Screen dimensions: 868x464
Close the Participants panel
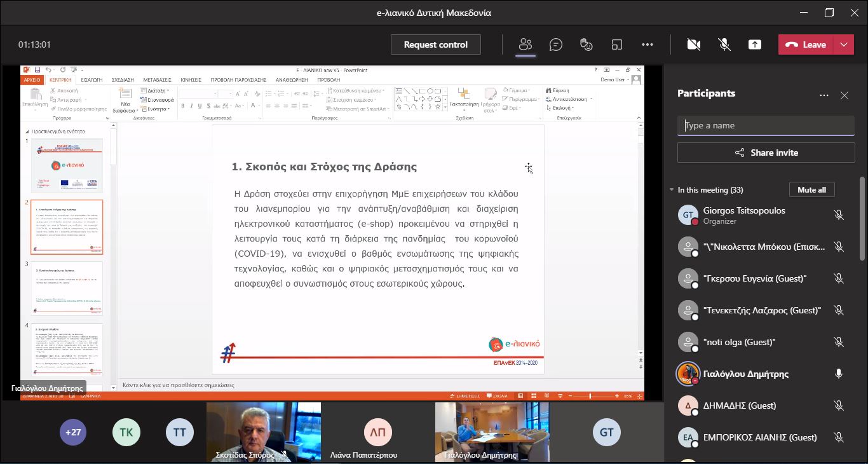pyautogui.click(x=844, y=95)
